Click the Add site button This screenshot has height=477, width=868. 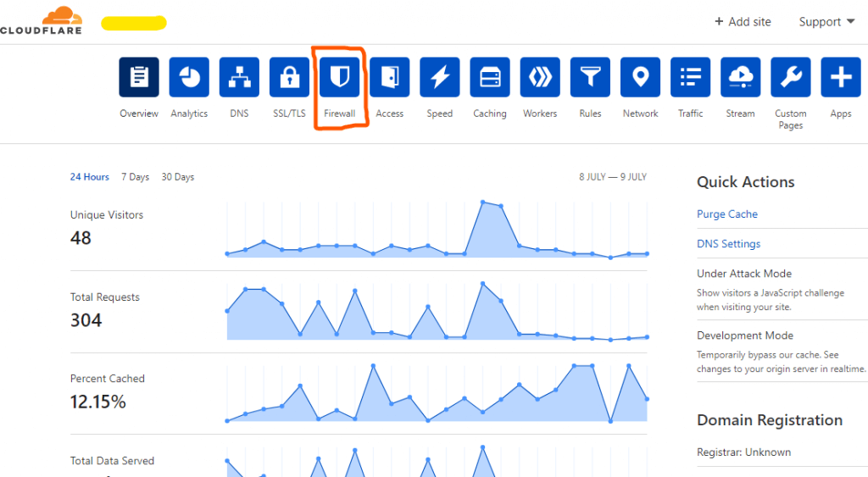tap(743, 22)
